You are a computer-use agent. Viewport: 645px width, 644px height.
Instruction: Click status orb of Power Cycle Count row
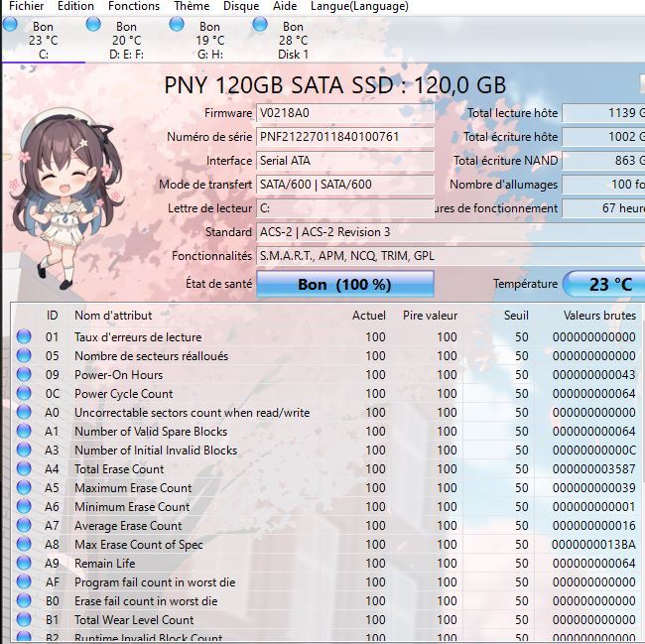tap(24, 393)
